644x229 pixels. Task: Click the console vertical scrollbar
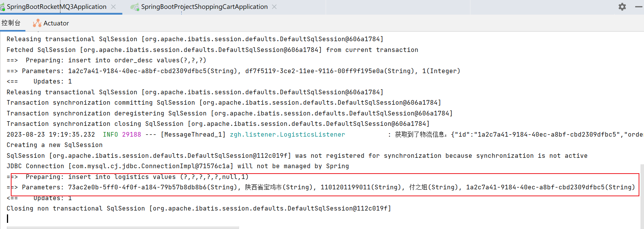[642, 196]
